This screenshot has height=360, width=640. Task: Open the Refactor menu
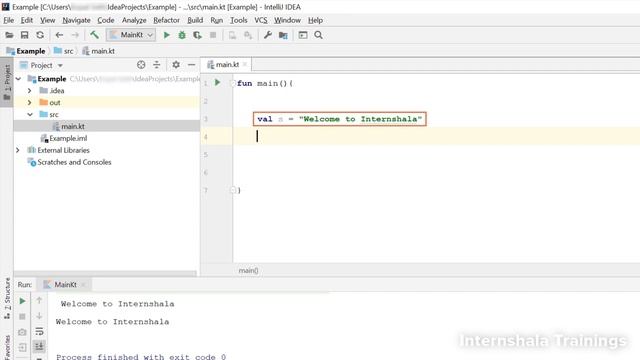pos(166,20)
